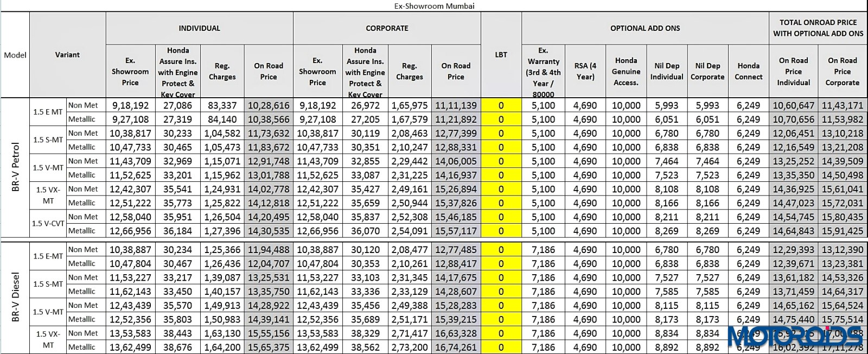This screenshot has height=354, width=868.
Task: Click the TOTAL ONROAD PRICE WITH OPTIONAL ADD ONS header
Action: (818, 28)
